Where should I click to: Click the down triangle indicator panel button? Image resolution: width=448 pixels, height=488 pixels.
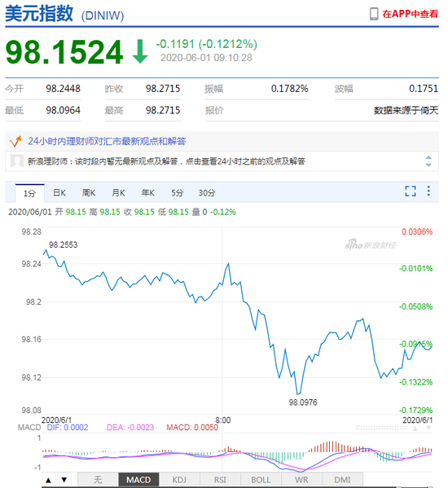(64, 480)
